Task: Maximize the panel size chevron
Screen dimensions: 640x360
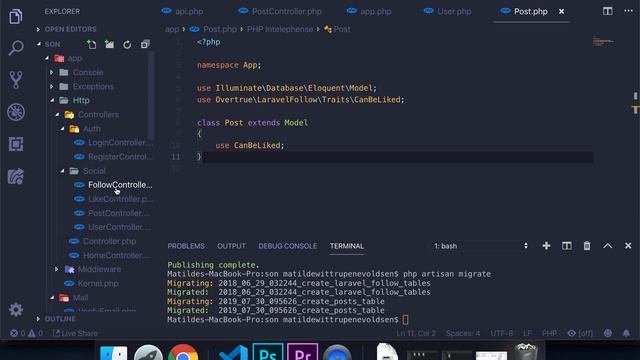Action: 607,246
